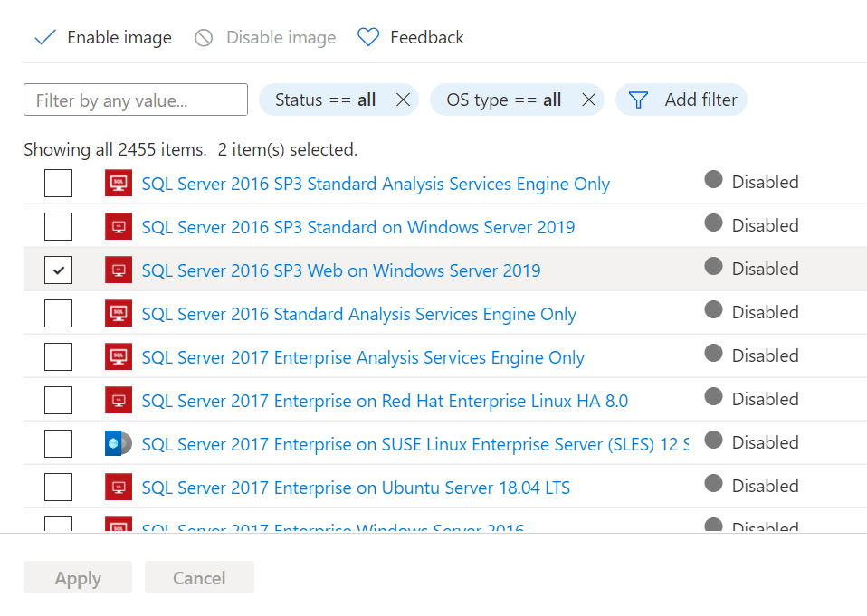This screenshot has height=616, width=867.
Task: Click the Feedback heart icon
Action: click(x=367, y=38)
